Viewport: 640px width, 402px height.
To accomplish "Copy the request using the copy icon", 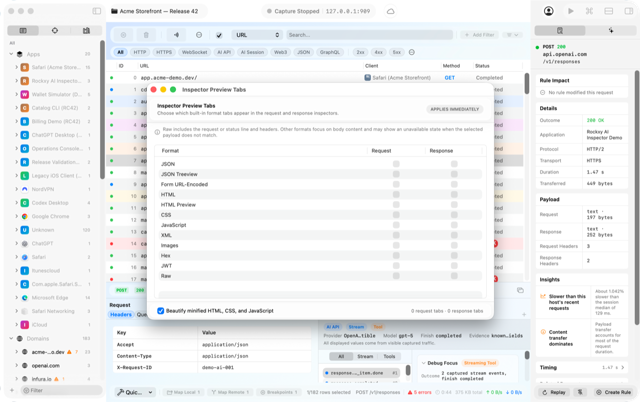I will click(520, 290).
